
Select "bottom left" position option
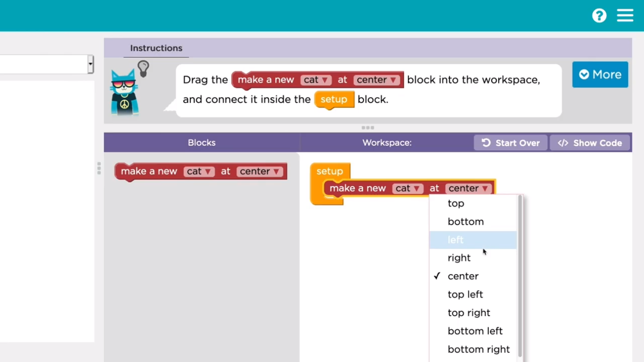pos(475,331)
